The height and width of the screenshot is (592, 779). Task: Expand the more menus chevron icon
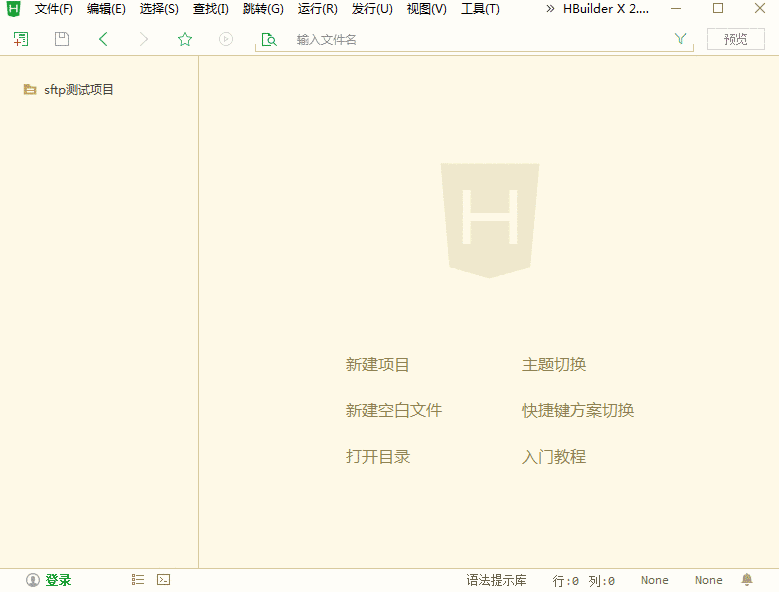(550, 8)
